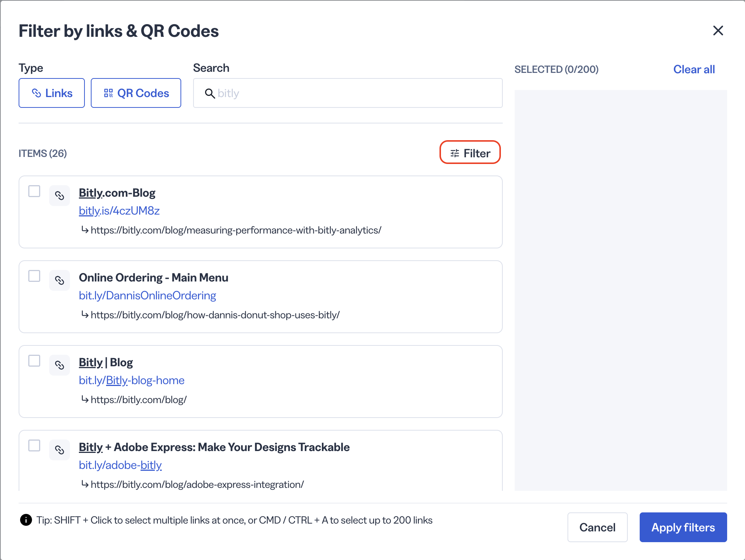This screenshot has width=745, height=560.
Task: Click the magnifying glass search icon
Action: click(x=210, y=93)
